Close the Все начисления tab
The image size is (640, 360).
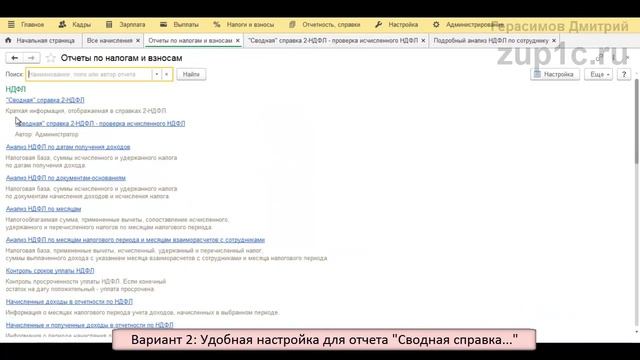point(138,40)
